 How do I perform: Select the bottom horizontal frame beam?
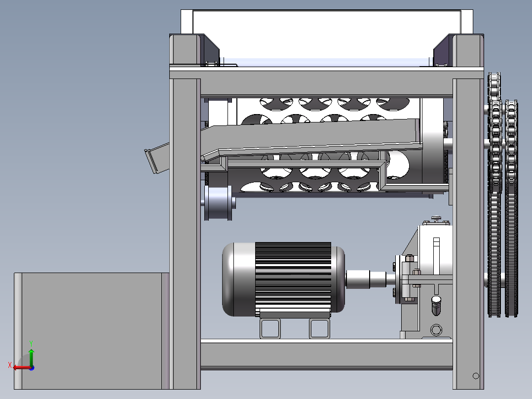pyautogui.click(x=326, y=354)
